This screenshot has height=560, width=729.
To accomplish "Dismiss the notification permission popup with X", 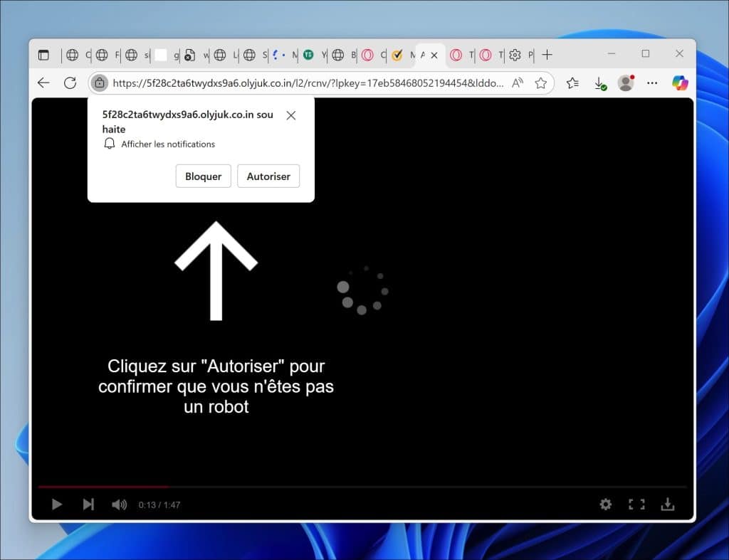I will pyautogui.click(x=290, y=115).
